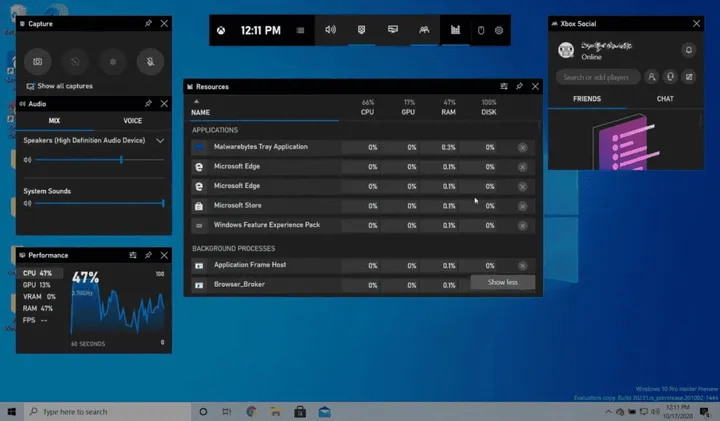The height and width of the screenshot is (421, 720).
Task: Open the Audio widget from Game Bar
Action: [331, 31]
